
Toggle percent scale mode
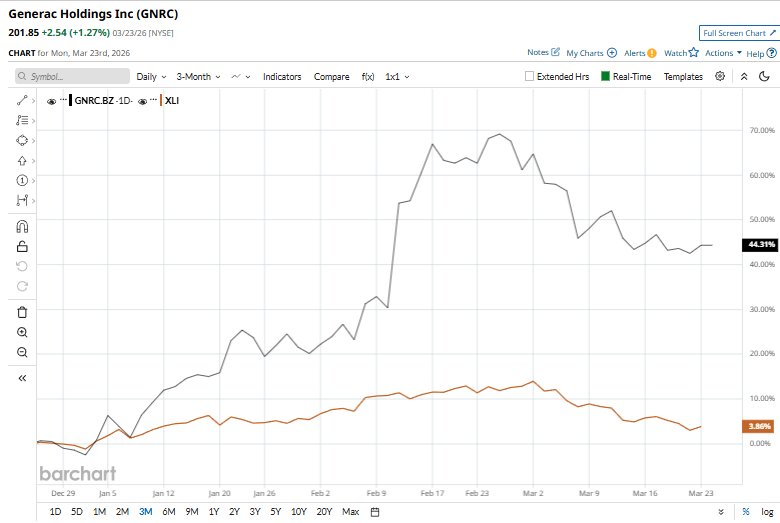coord(746,512)
